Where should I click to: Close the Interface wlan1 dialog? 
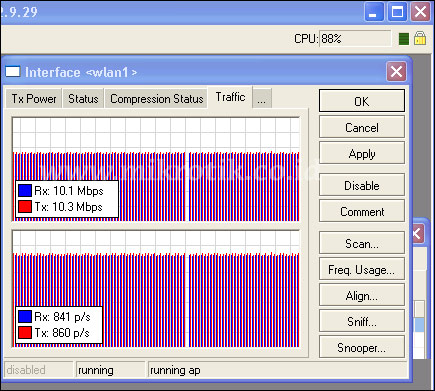(396, 72)
